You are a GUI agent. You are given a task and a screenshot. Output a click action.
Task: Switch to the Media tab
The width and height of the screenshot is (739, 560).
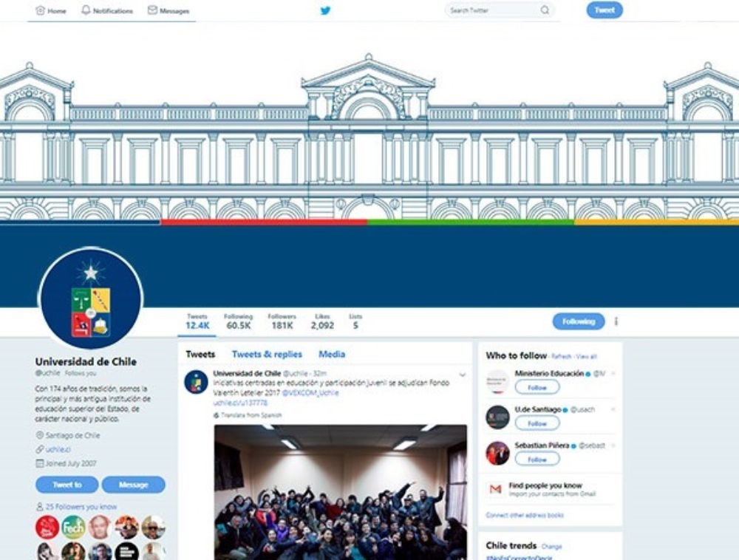[332, 354]
